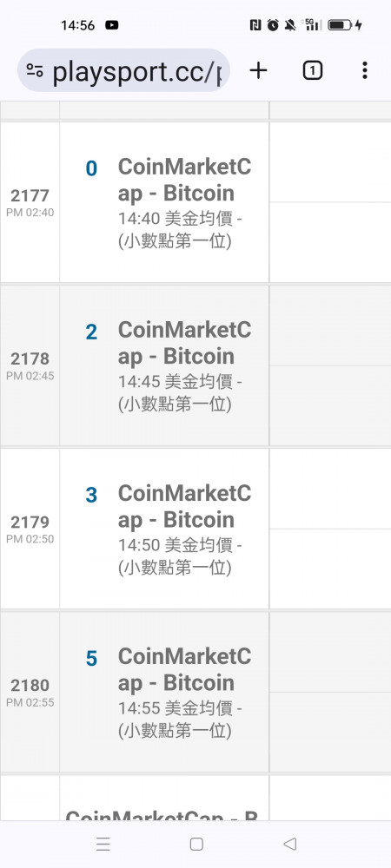This screenshot has height=868, width=391.
Task: Tap Android back navigation triangle
Action: click(289, 844)
